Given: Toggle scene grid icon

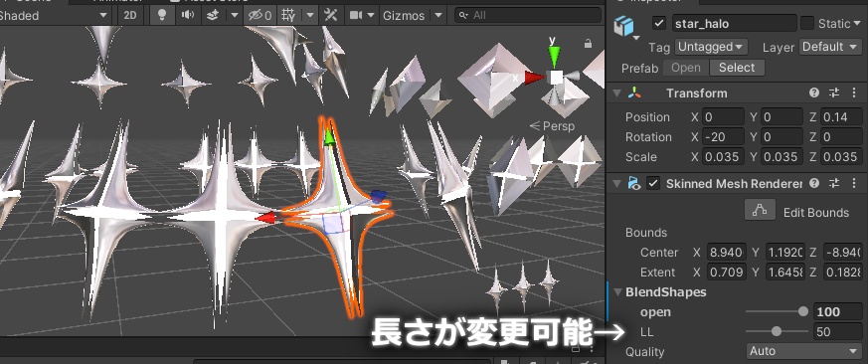Looking at the screenshot, I should point(288,15).
